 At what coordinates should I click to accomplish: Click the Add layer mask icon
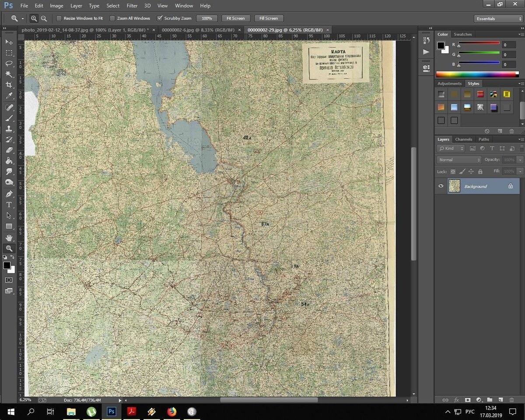coord(467,400)
